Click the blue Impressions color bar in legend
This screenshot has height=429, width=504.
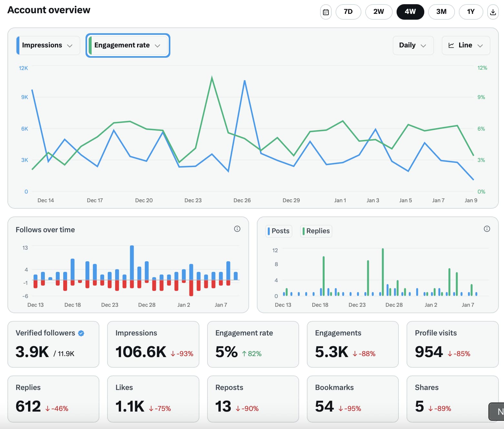[x=18, y=45]
